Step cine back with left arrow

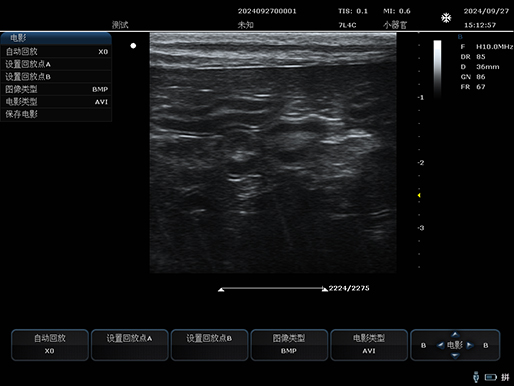tap(440, 345)
